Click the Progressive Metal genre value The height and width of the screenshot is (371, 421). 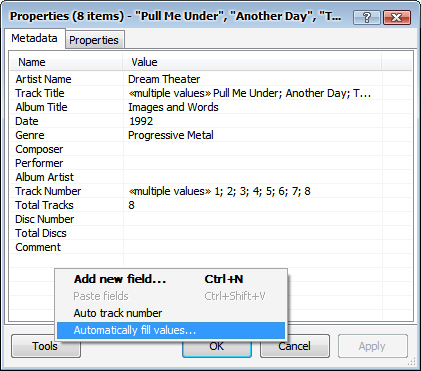point(171,135)
